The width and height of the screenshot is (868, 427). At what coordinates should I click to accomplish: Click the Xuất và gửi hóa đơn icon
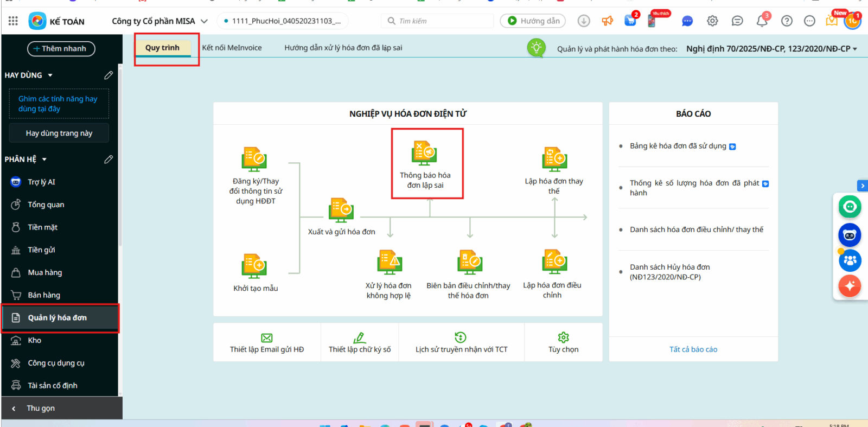tap(341, 211)
